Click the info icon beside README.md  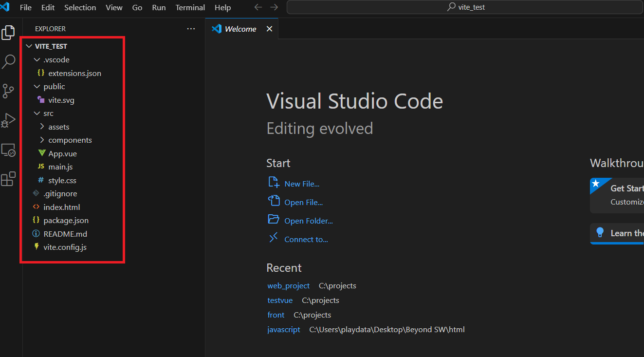point(36,234)
